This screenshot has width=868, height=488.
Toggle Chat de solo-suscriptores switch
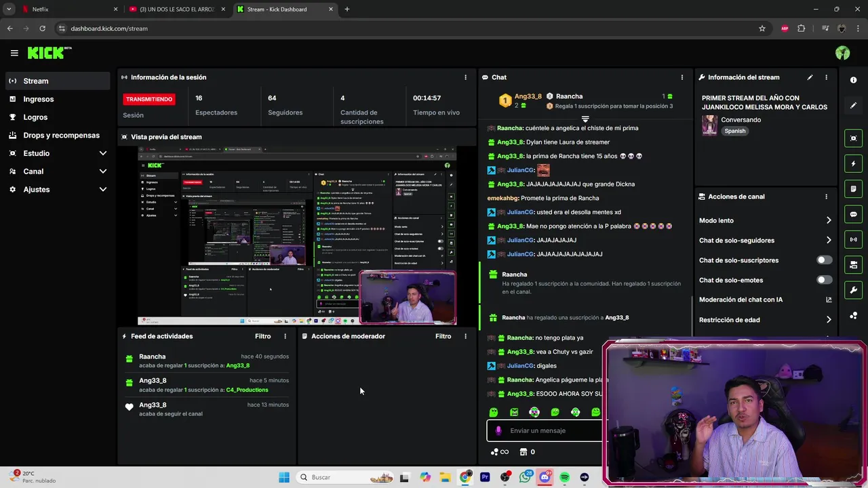pos(825,260)
